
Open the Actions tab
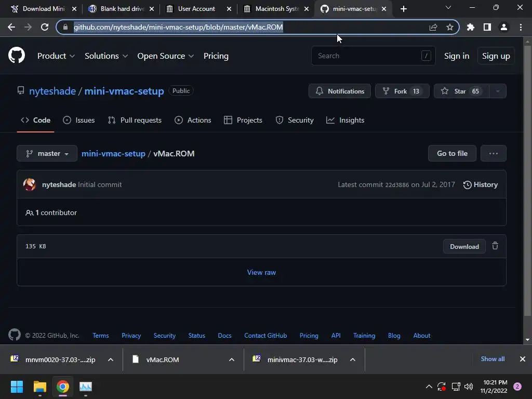coord(193,120)
